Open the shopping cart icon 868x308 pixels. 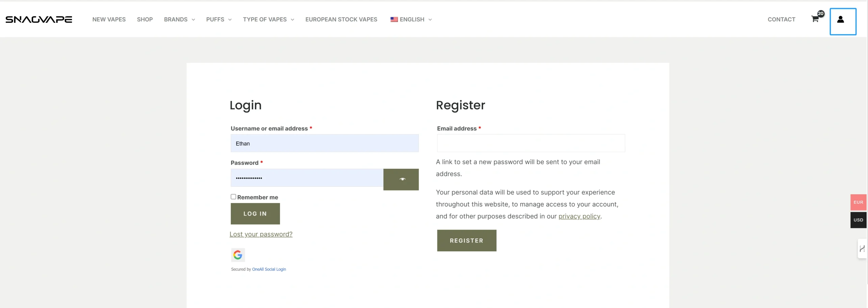pyautogui.click(x=815, y=19)
